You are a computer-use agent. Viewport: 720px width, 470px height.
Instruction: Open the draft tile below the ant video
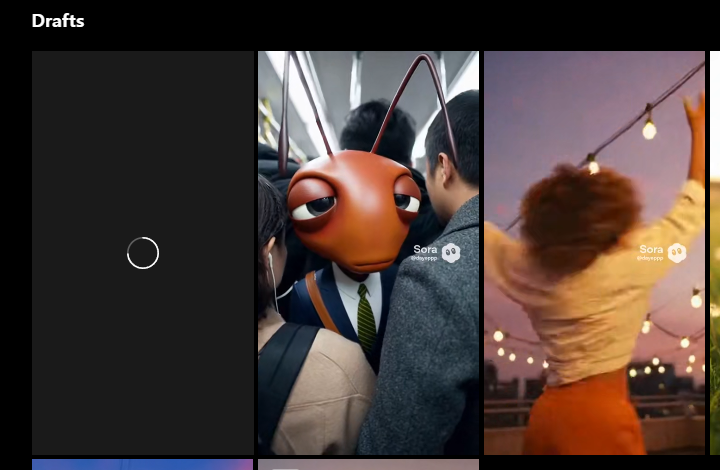(x=368, y=464)
